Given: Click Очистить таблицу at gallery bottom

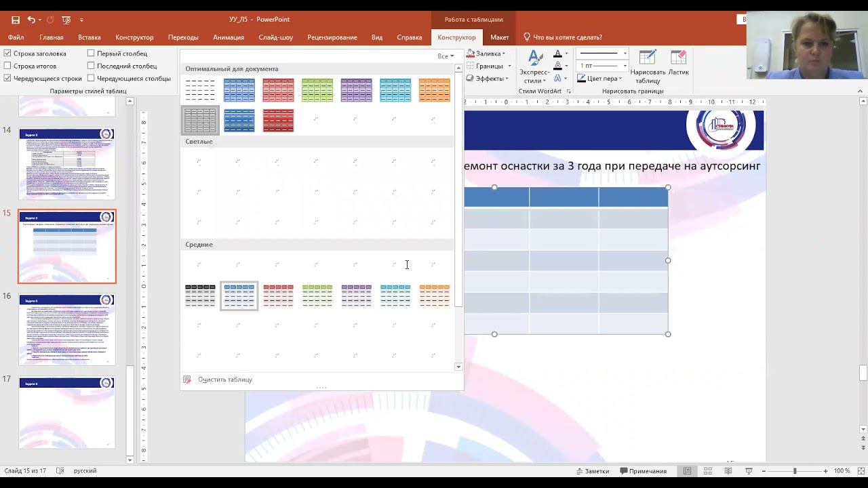Looking at the screenshot, I should [x=225, y=380].
